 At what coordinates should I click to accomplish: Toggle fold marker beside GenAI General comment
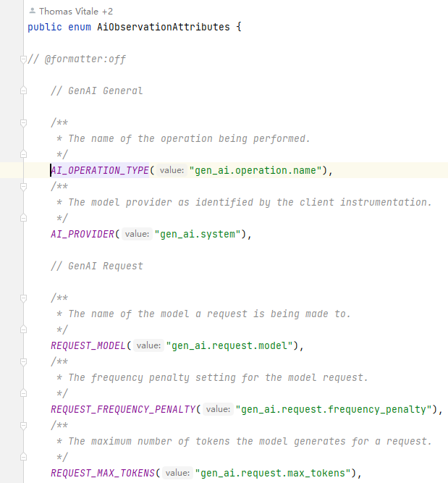(23, 91)
